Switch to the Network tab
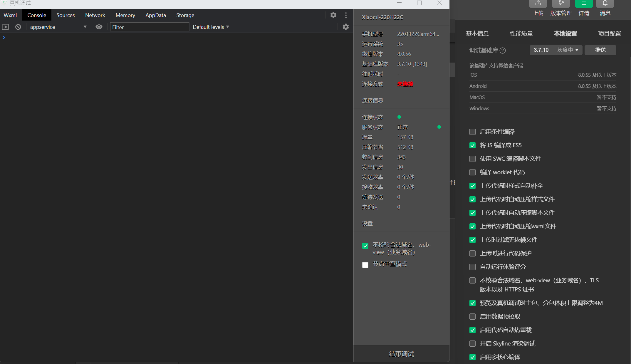 pos(95,15)
